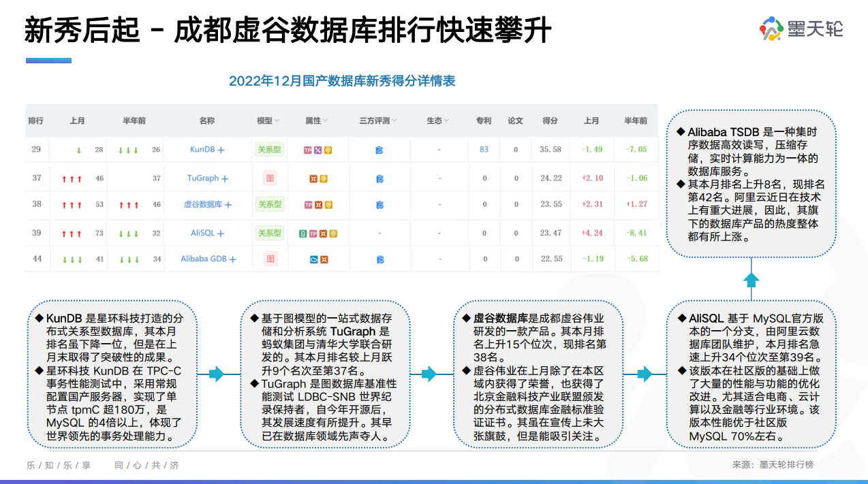Click the TP attribute icon in AliSQL row
This screenshot has height=484, width=868.
coord(313,233)
